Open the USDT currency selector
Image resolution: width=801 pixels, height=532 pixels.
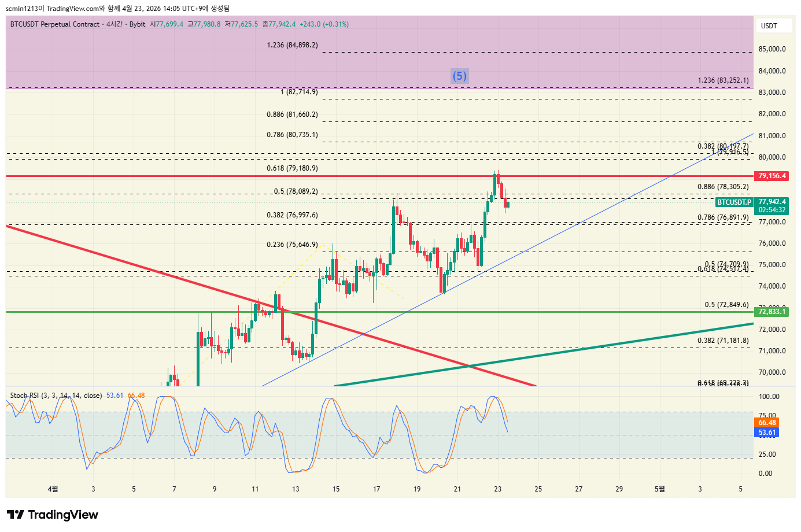769,26
